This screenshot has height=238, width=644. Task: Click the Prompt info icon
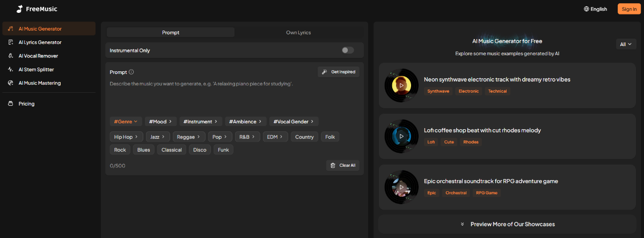pyautogui.click(x=131, y=72)
